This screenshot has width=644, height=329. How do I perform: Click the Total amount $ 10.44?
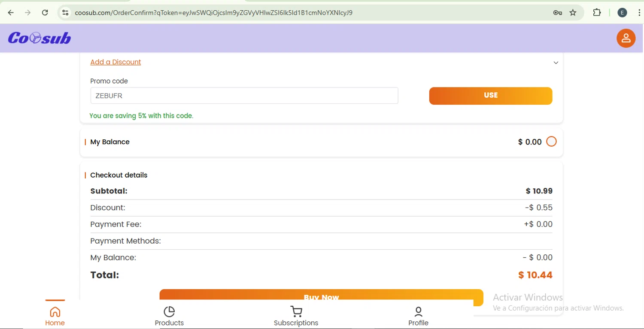[535, 275]
